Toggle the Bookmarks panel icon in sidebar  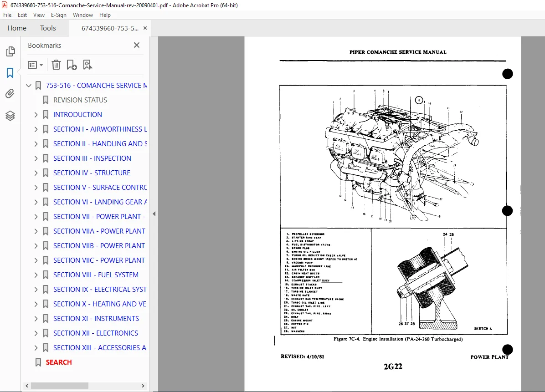click(10, 72)
